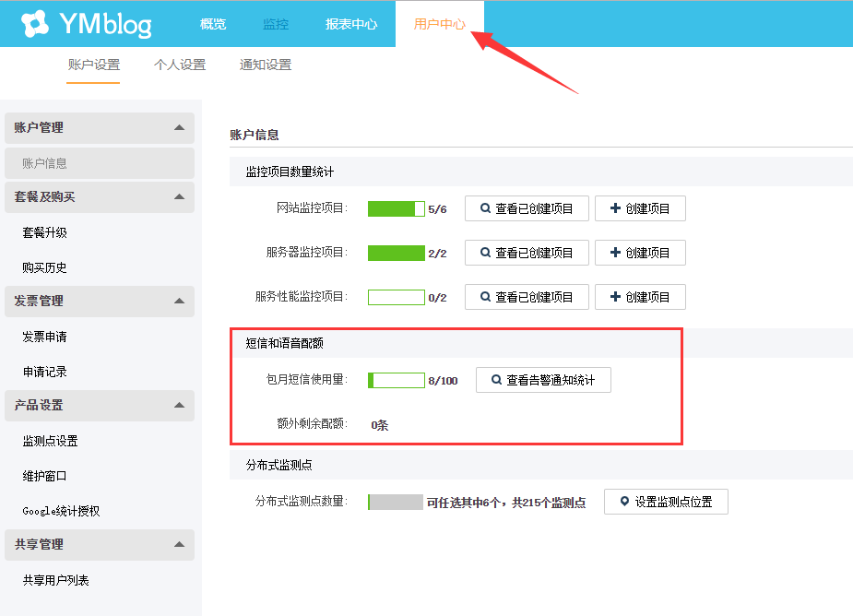This screenshot has width=853, height=616.
Task: Open the 报表中心 top menu
Action: [x=351, y=24]
